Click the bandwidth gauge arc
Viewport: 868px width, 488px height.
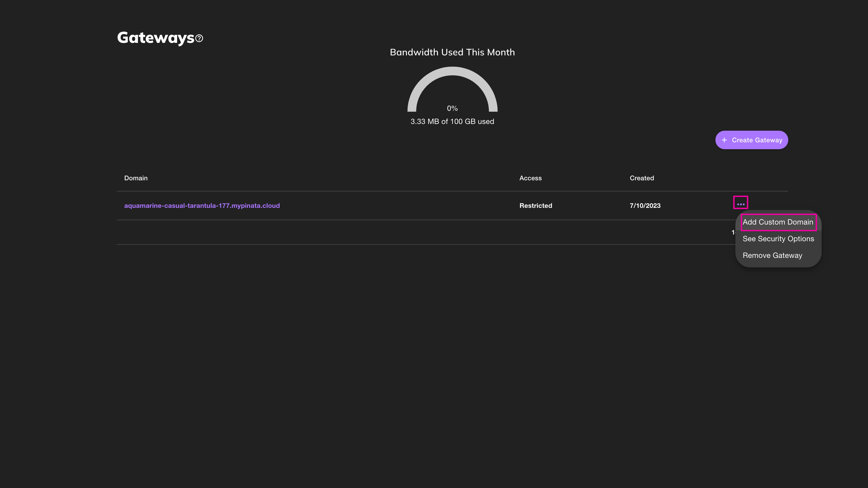[x=452, y=71]
